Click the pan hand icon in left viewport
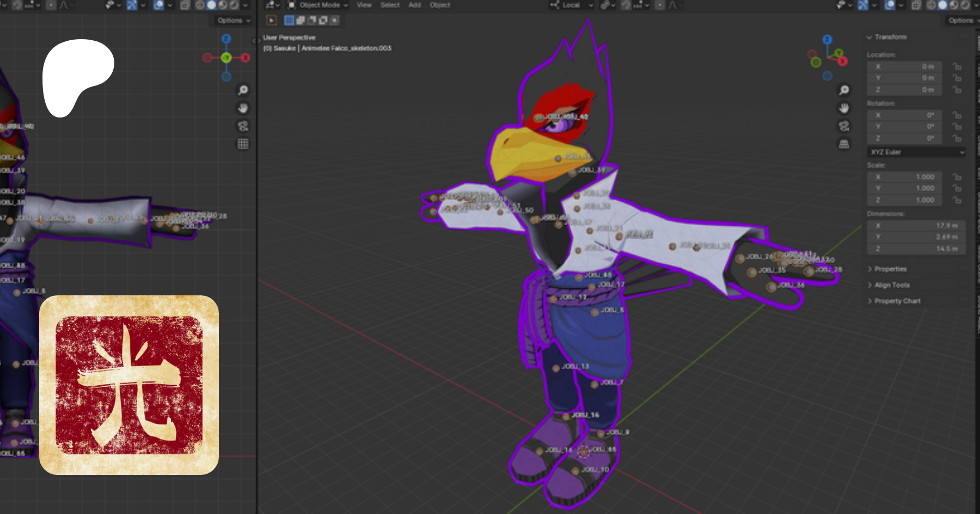This screenshot has height=514, width=980. coord(243,108)
